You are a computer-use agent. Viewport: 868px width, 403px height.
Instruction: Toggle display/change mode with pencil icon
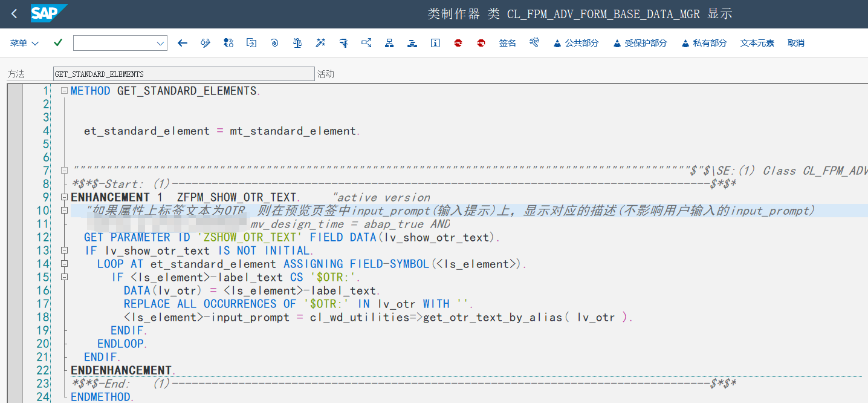pos(206,43)
